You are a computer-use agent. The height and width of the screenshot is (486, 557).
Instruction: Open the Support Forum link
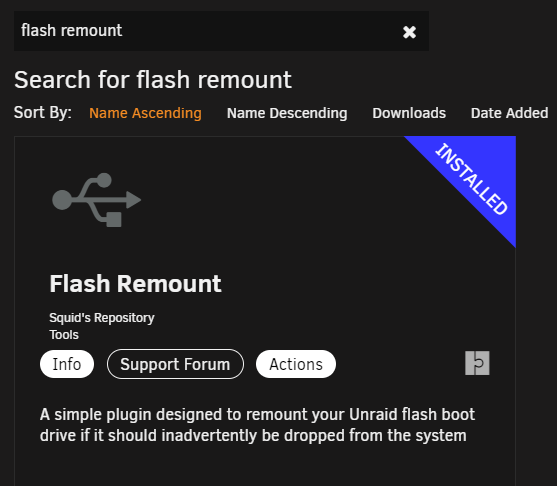[175, 364]
